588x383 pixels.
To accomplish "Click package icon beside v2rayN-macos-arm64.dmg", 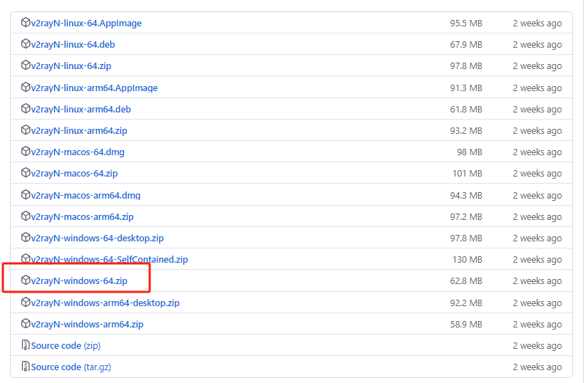I will click(x=26, y=194).
